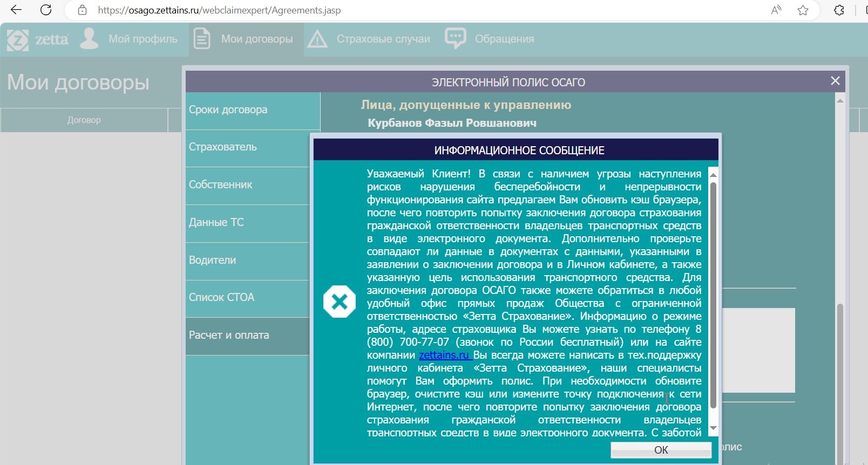This screenshot has width=868, height=465.
Task: Click the error X icon in message
Action: pos(340,302)
